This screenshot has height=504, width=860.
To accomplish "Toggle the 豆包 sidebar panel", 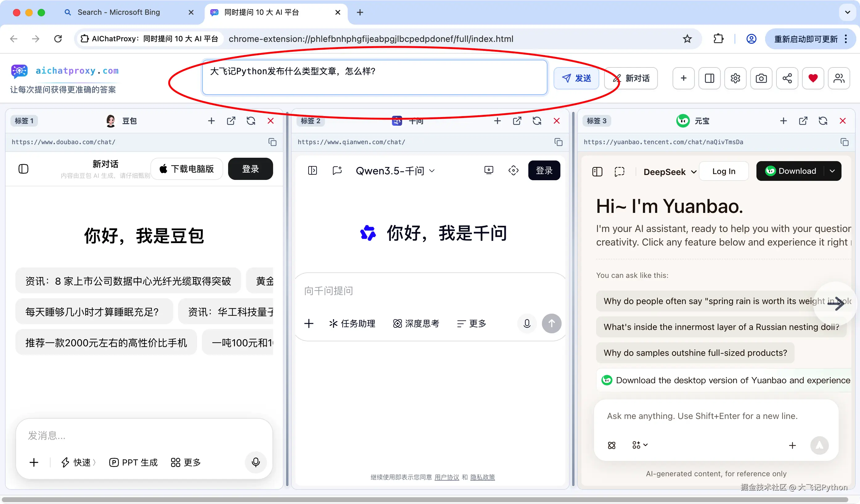I will tap(23, 169).
